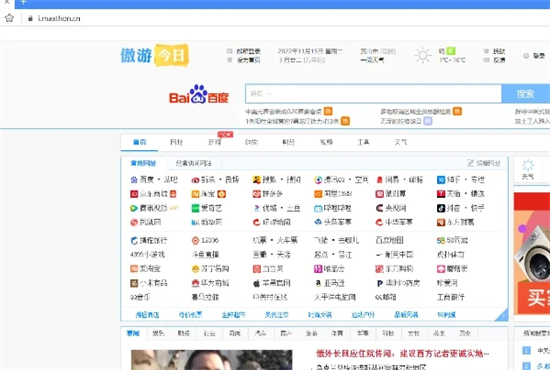
Task: Click the NetEase icon for 网易·邮箱
Action: click(379, 180)
